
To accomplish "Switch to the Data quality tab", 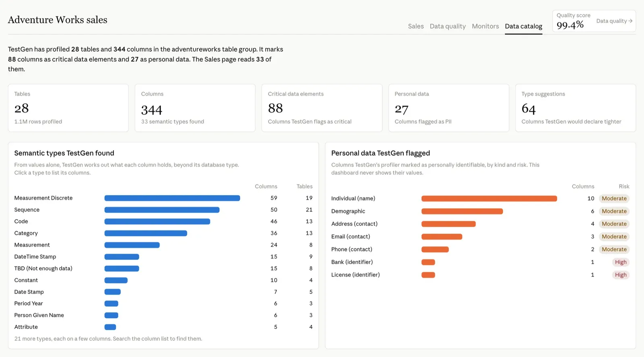I will [448, 26].
